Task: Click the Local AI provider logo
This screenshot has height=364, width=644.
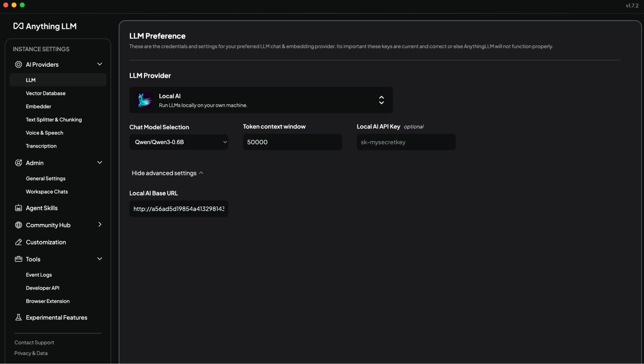Action: point(144,100)
